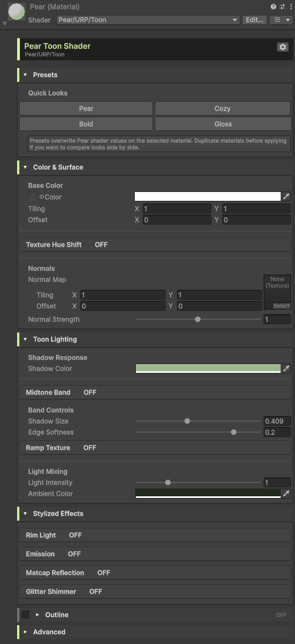Click the Shadow Size value 0.409
The height and width of the screenshot is (644, 295).
point(277,421)
